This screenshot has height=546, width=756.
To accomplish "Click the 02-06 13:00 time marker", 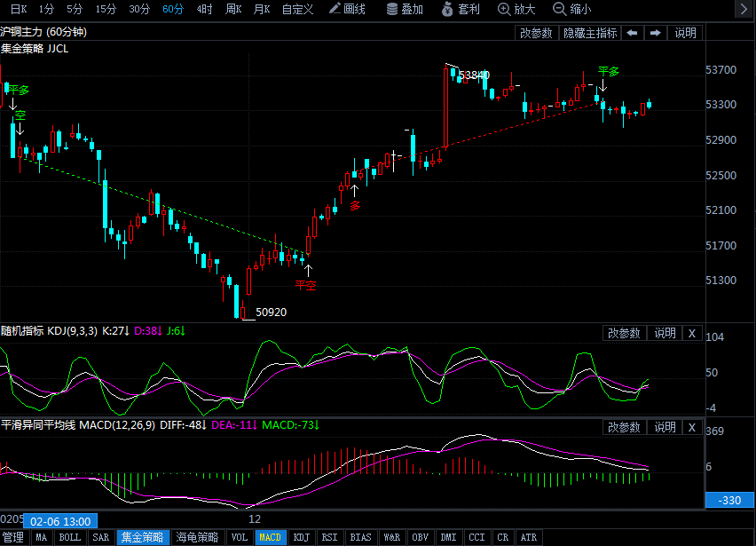I will coord(60,521).
